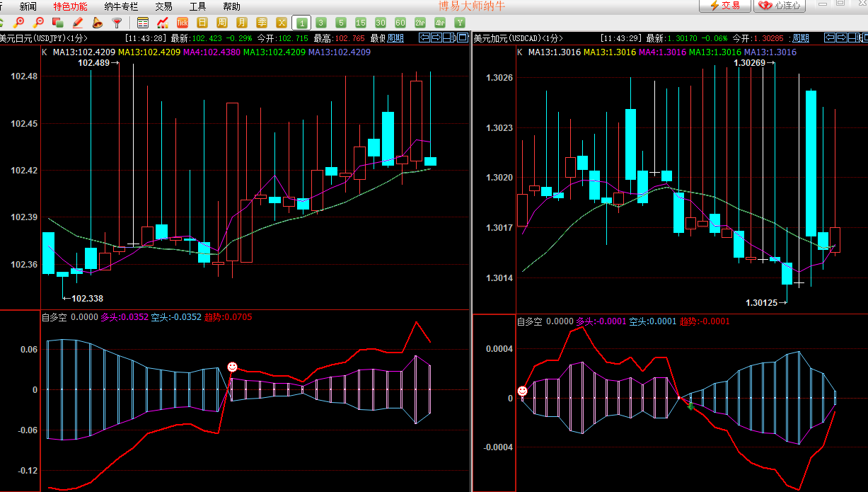
Task: Click the 交易 button with lightning bolt
Action: [x=725, y=6]
